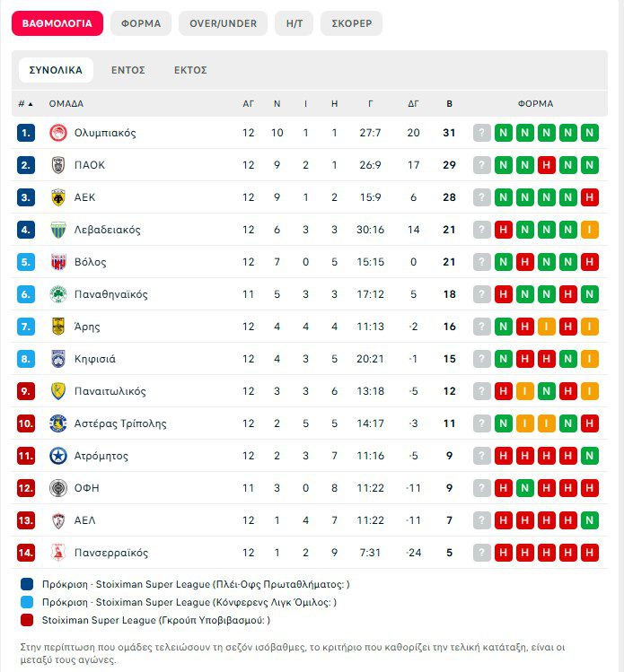Click the ΑΕΚ club crest
The height and width of the screenshot is (672, 624).
[58, 197]
